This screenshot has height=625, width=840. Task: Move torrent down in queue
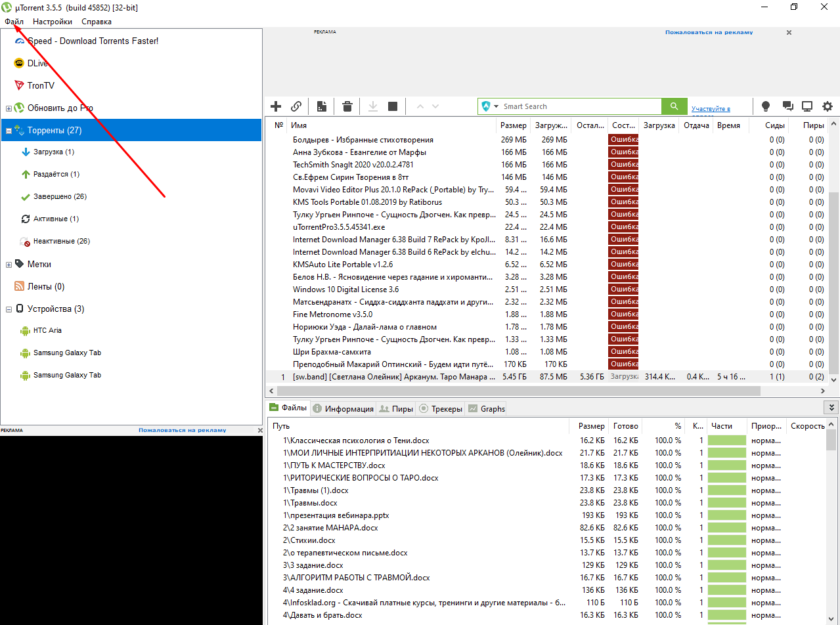pyautogui.click(x=435, y=106)
